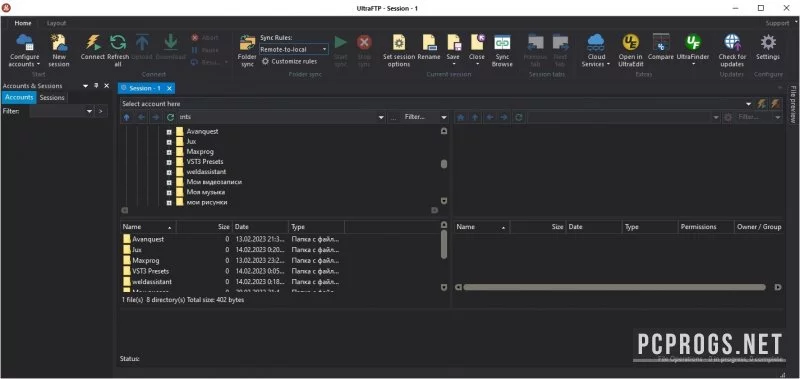This screenshot has width=800, height=379.
Task: Select Accounts tab in side panel
Action: pyautogui.click(x=19, y=97)
